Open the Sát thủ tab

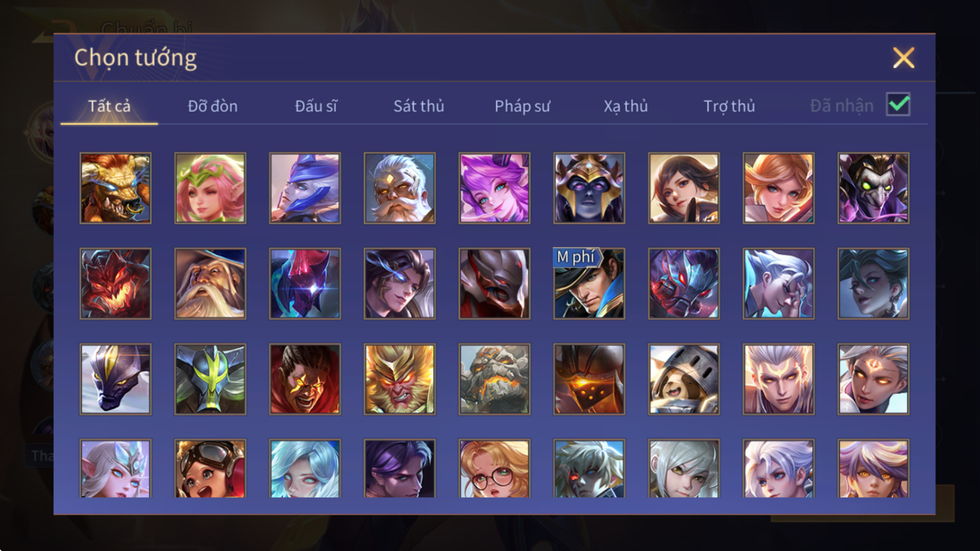tap(419, 106)
